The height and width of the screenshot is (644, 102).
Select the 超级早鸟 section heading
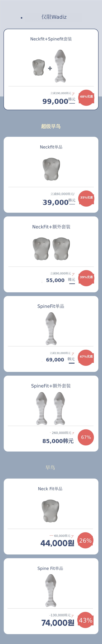pos(51,126)
